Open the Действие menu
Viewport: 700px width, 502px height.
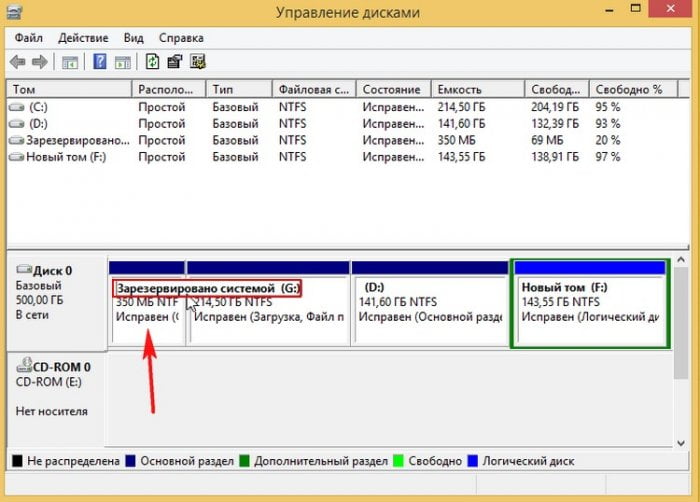83,38
